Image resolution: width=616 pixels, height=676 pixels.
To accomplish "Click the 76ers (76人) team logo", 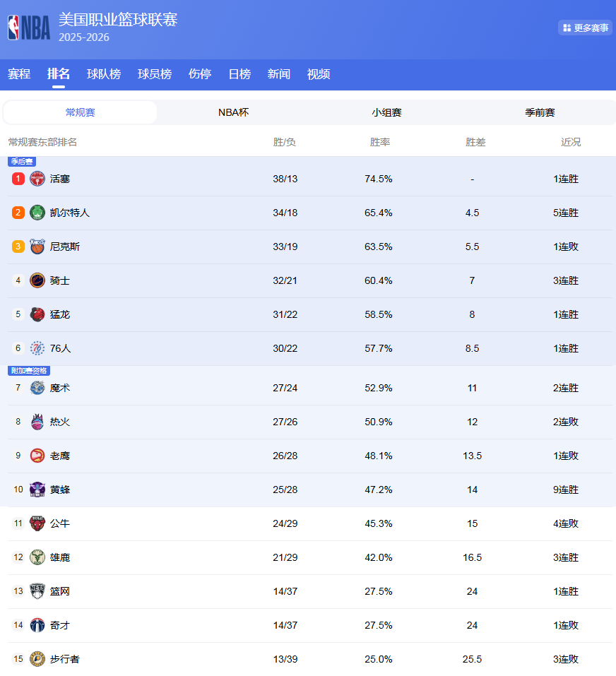I will click(37, 348).
